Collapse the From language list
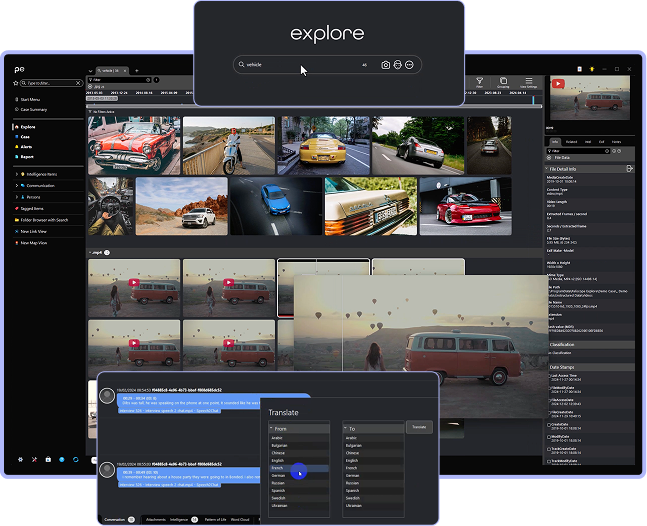Image resolution: width=647 pixels, height=526 pixels. point(271,428)
